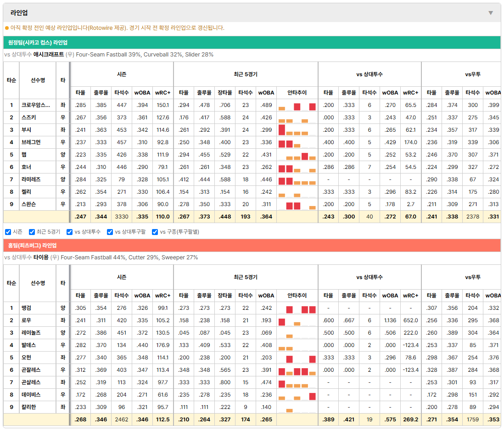The width and height of the screenshot is (504, 431).
Task: Uncheck the 최근 5경기 checkbox
Action: tap(32, 232)
